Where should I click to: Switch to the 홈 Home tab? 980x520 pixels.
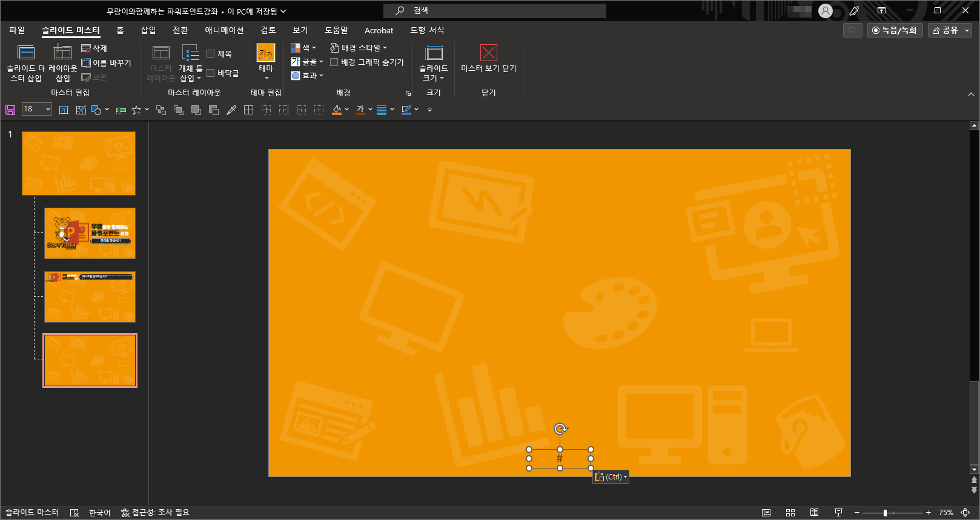(x=120, y=30)
